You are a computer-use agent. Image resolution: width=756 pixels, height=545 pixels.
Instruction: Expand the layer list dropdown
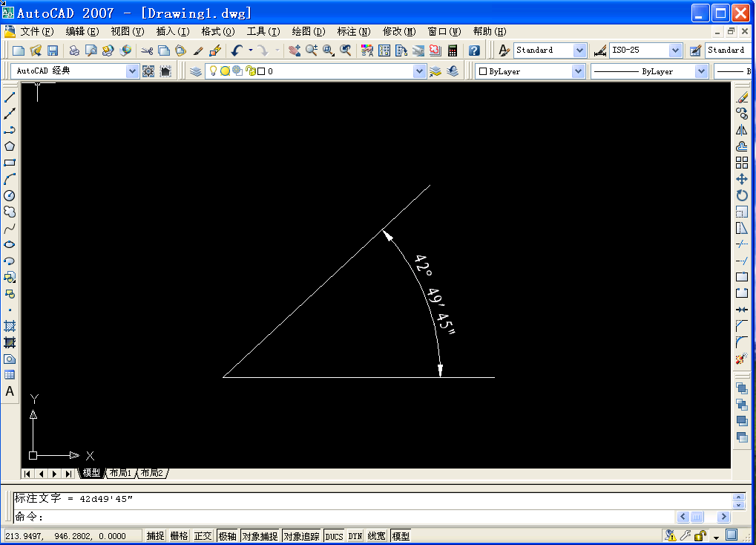pos(419,71)
